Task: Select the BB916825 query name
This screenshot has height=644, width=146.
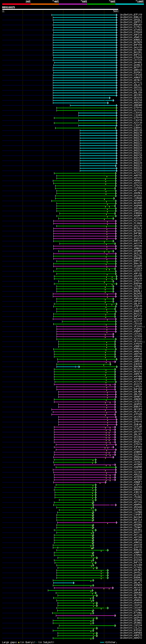Action: coord(8,7)
